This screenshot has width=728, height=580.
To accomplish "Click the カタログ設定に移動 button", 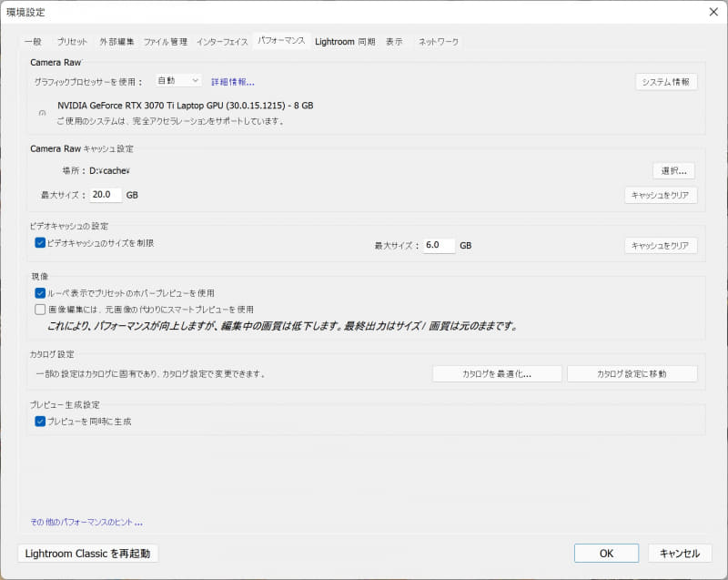I will click(632, 373).
